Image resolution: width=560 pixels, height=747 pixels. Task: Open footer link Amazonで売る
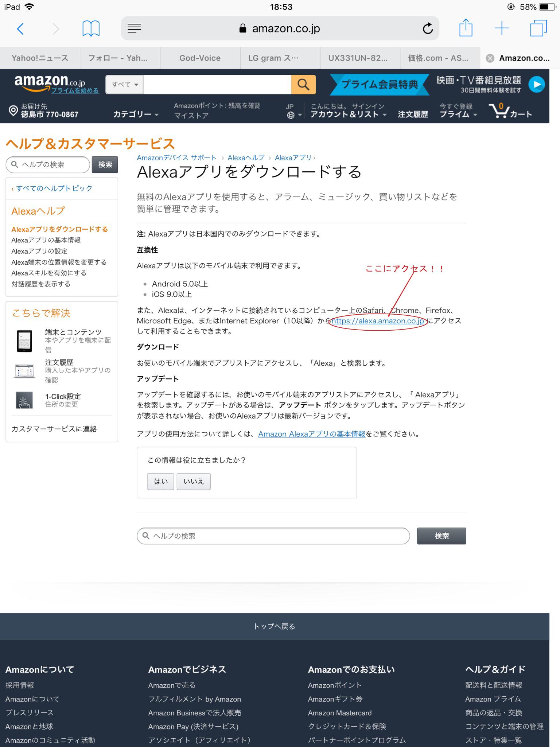(x=172, y=685)
